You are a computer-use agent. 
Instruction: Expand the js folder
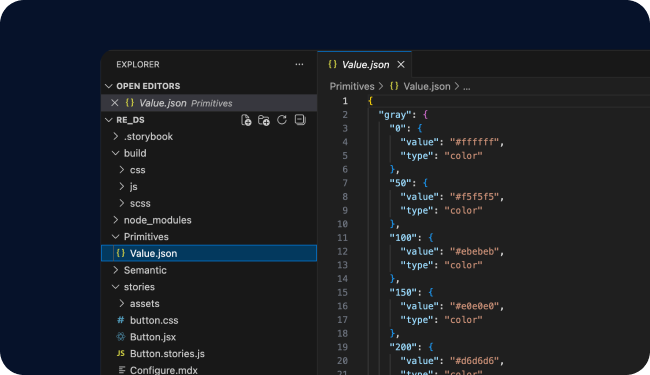[121, 186]
